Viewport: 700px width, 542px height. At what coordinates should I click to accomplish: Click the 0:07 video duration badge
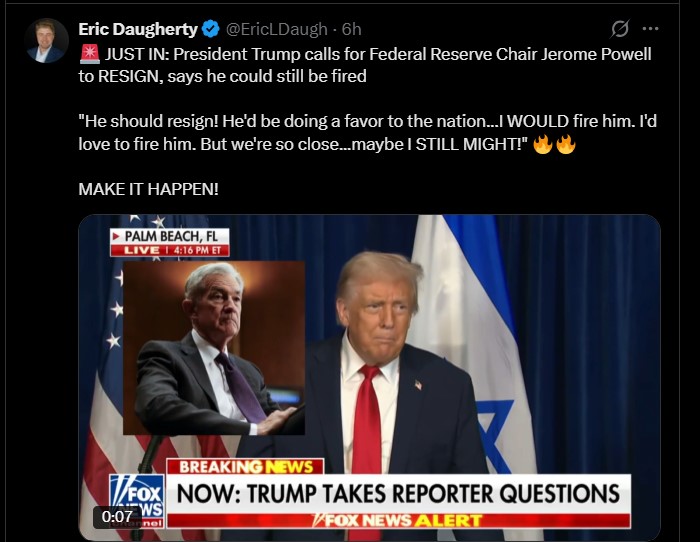pyautogui.click(x=117, y=517)
